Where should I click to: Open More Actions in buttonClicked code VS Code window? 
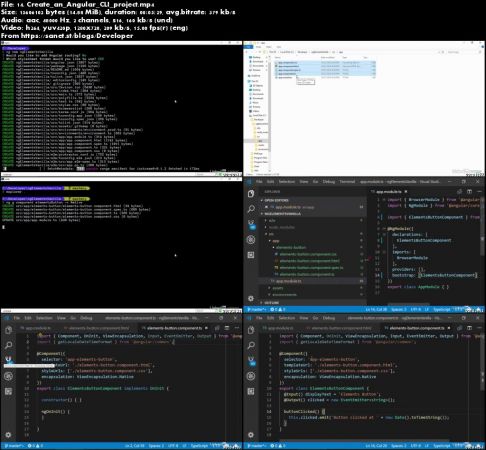tap(479, 328)
